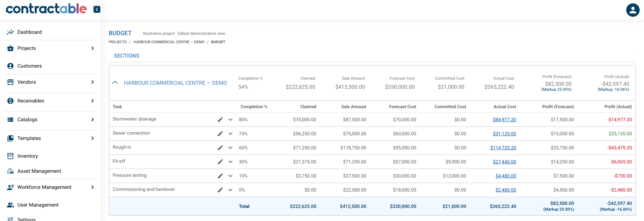
Task: Expand the Projects submenu chevron
Action: (x=93, y=48)
